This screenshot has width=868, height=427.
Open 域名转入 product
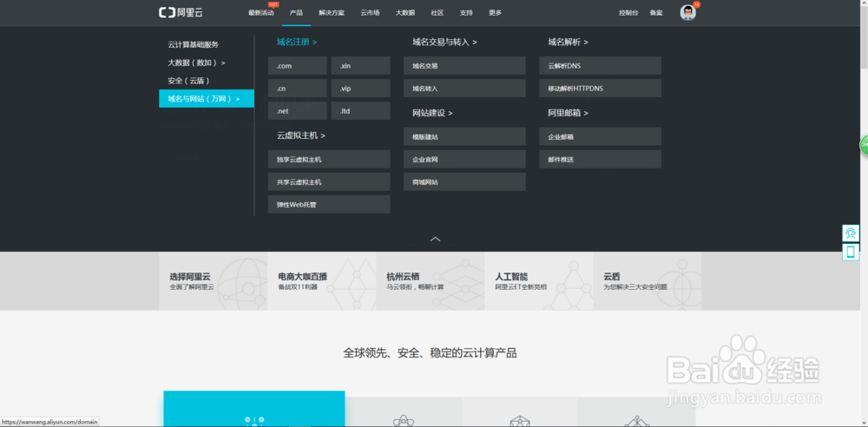[464, 88]
